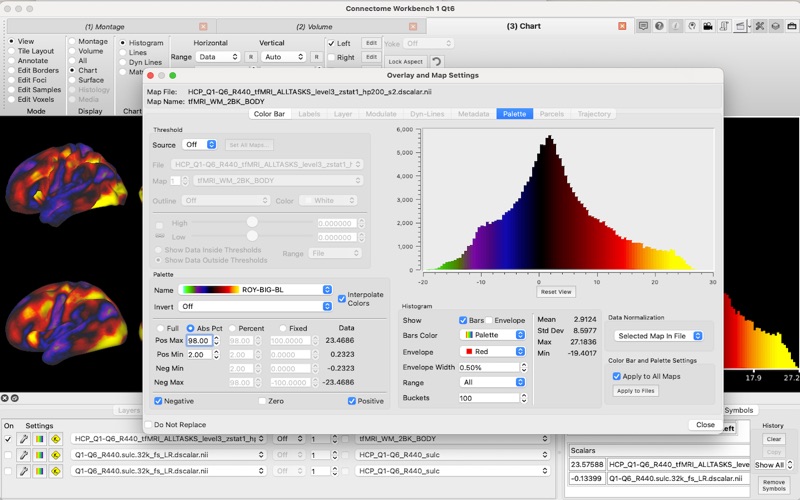The width and height of the screenshot is (800, 500).
Task: Open the Bars Color Palette dropdown
Action: click(x=492, y=335)
